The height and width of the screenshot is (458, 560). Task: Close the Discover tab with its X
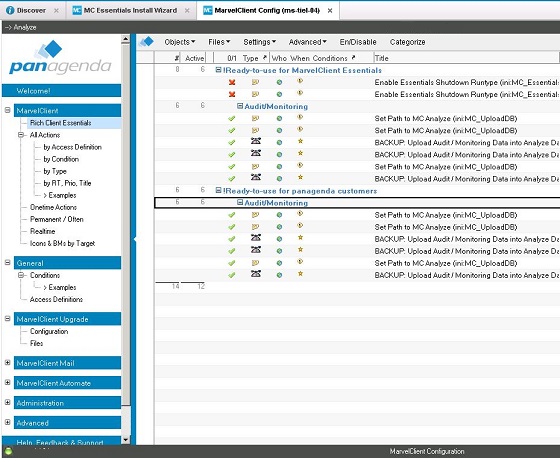click(x=56, y=11)
